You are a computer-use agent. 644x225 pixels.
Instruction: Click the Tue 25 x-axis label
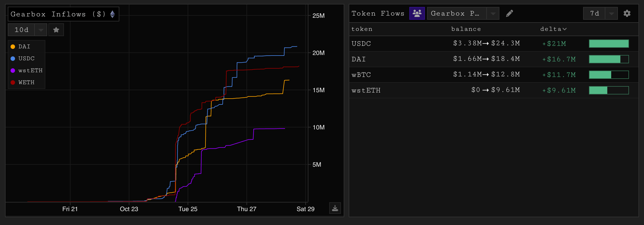pos(188,209)
